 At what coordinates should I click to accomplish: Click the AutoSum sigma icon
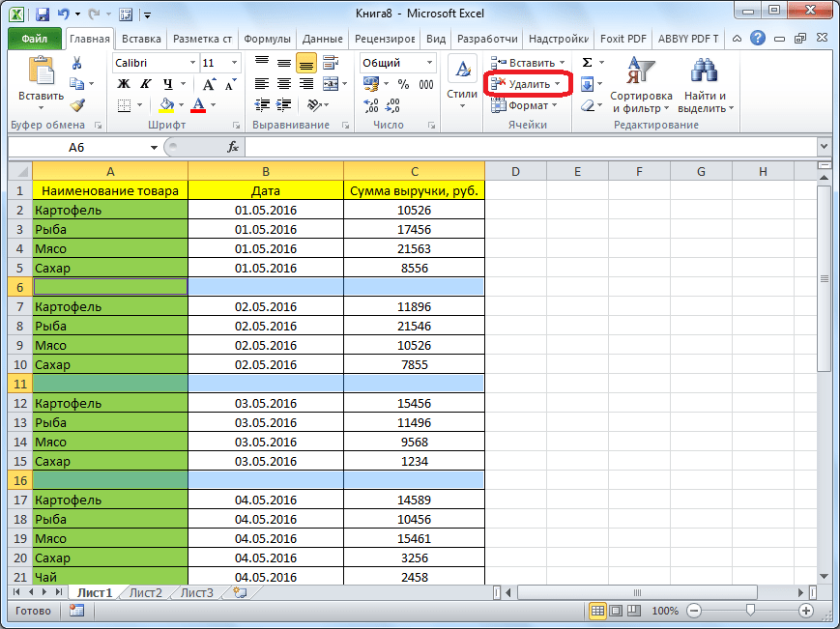click(x=587, y=63)
